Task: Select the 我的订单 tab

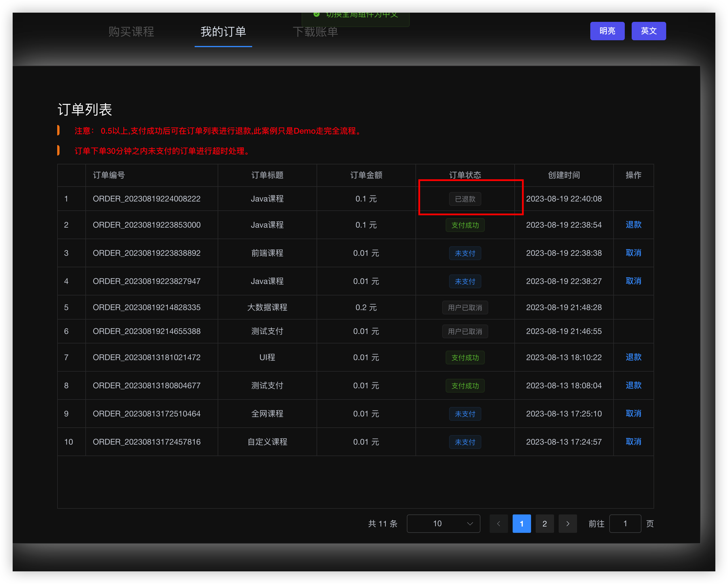Action: click(x=223, y=32)
